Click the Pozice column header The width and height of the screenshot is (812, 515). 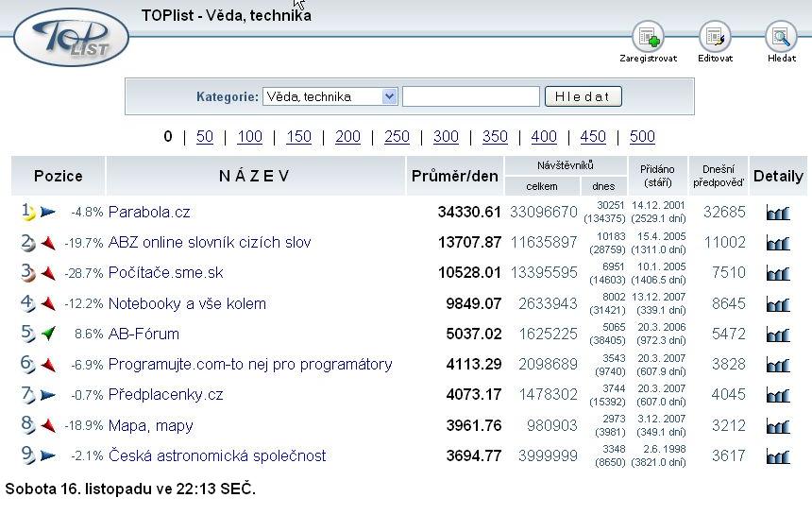click(x=58, y=176)
